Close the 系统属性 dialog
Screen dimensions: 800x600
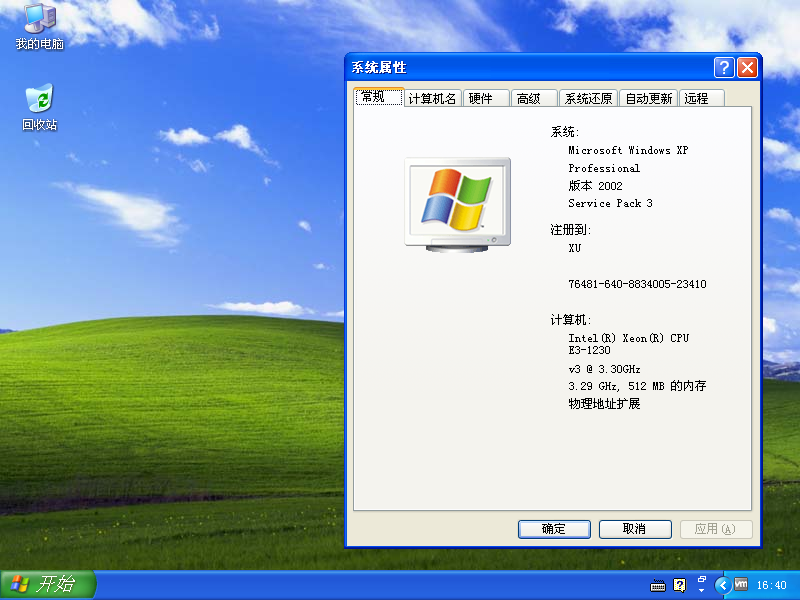[x=747, y=67]
